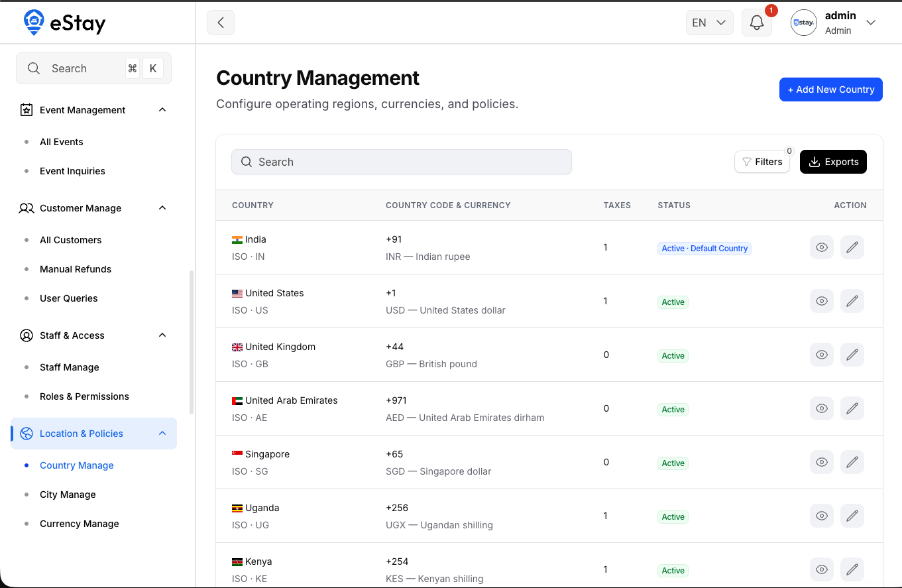Click the Exports button
The width and height of the screenshot is (902, 588).
pos(833,162)
